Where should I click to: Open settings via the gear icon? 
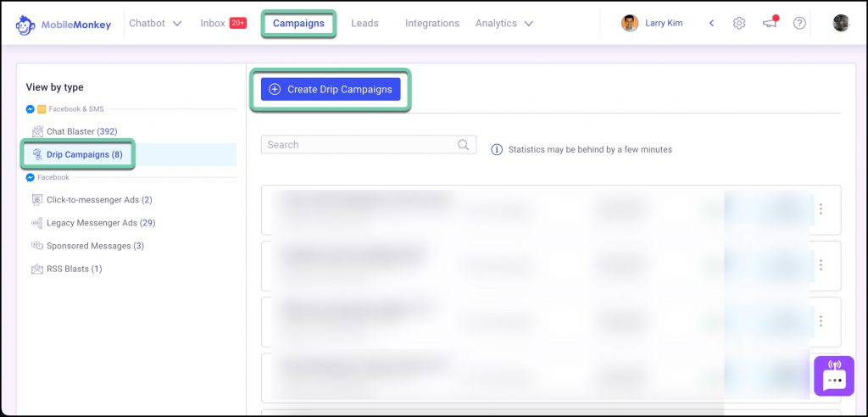pyautogui.click(x=739, y=23)
